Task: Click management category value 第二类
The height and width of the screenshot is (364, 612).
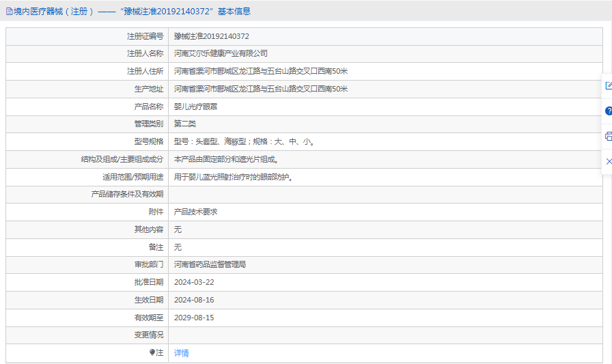Action: (184, 124)
